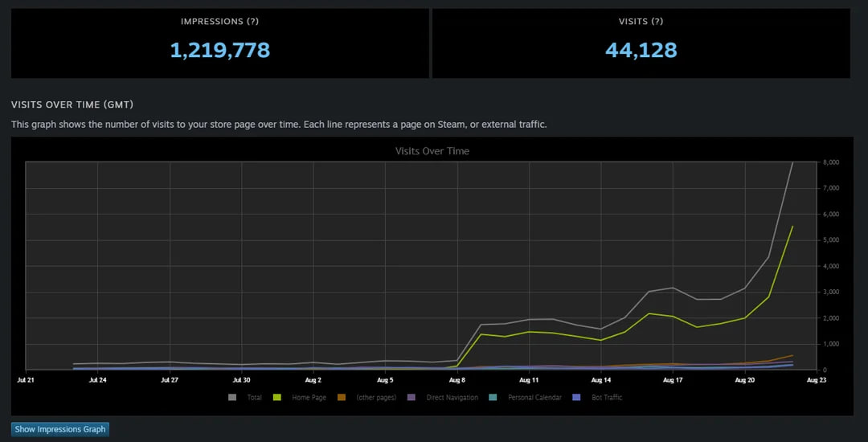Click the Aug 8 x-axis label
The width and height of the screenshot is (868, 442).
457,380
